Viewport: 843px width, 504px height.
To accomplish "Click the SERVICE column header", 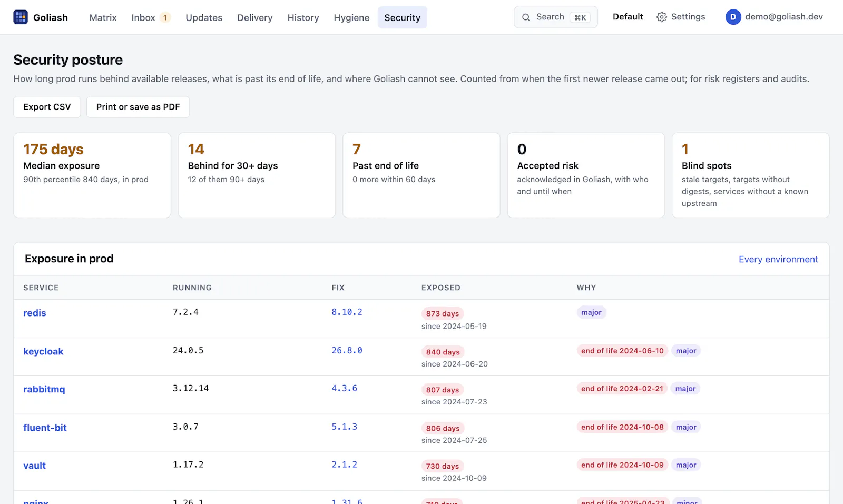I will 41,288.
